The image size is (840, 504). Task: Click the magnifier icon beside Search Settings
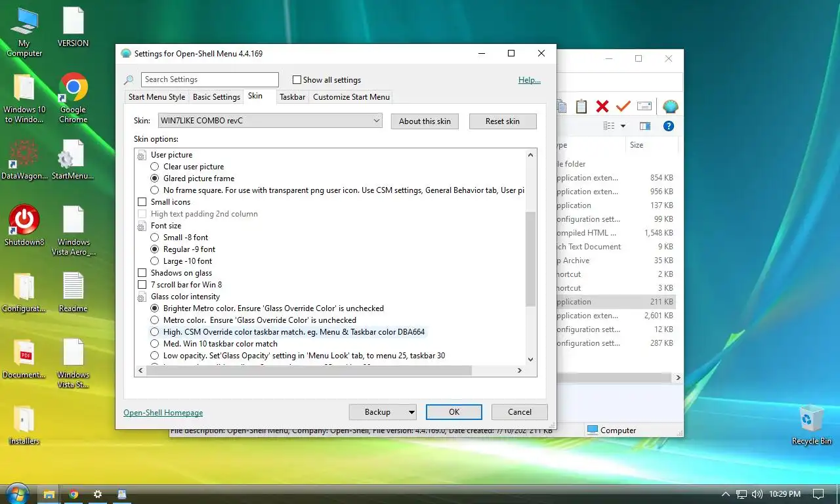coord(129,80)
